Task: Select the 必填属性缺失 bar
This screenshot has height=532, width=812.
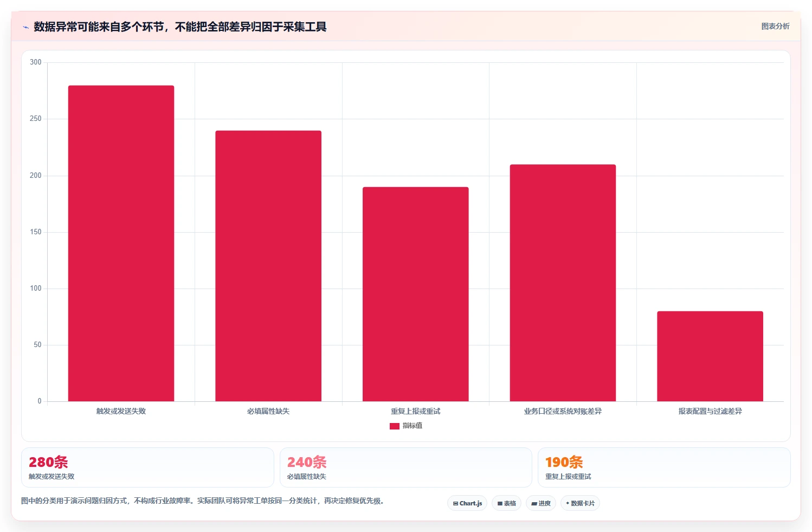Action: [268, 266]
